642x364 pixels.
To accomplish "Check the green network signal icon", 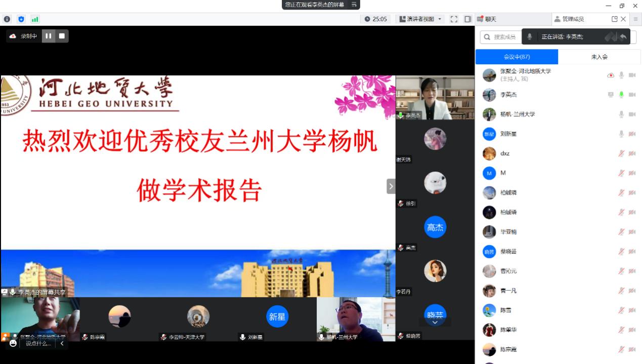I will point(35,19).
